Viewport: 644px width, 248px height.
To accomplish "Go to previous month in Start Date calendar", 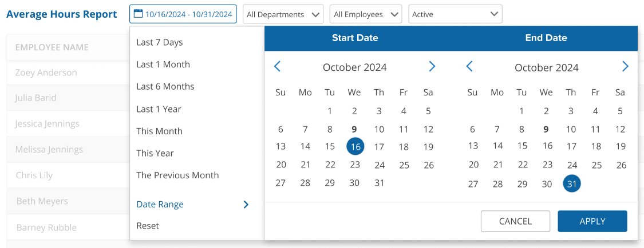I will coord(277,66).
